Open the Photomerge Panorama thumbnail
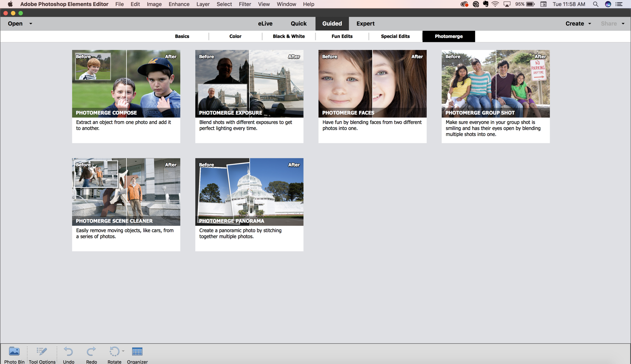 pos(249,192)
